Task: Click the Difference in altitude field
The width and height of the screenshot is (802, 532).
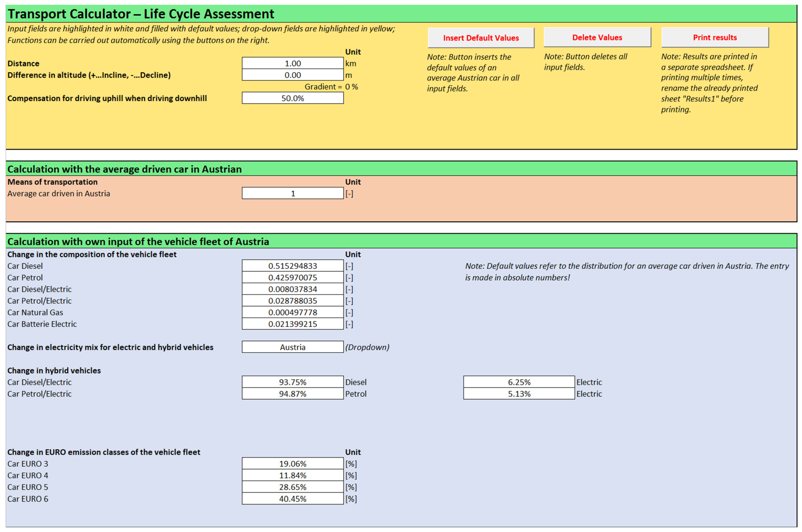Action: (x=292, y=75)
